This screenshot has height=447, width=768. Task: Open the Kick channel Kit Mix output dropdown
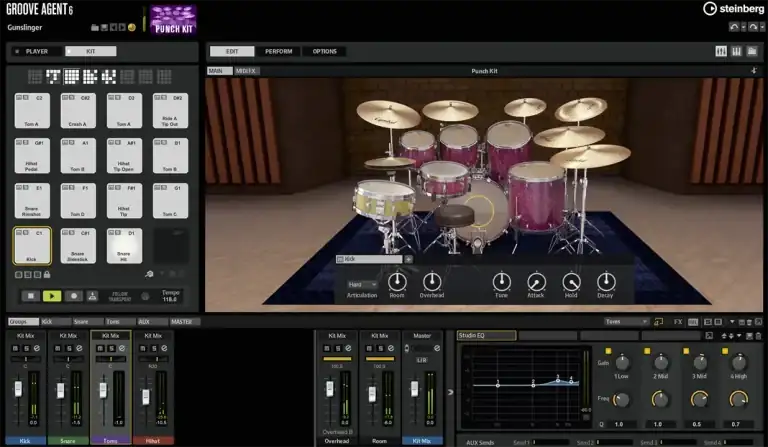(25, 336)
